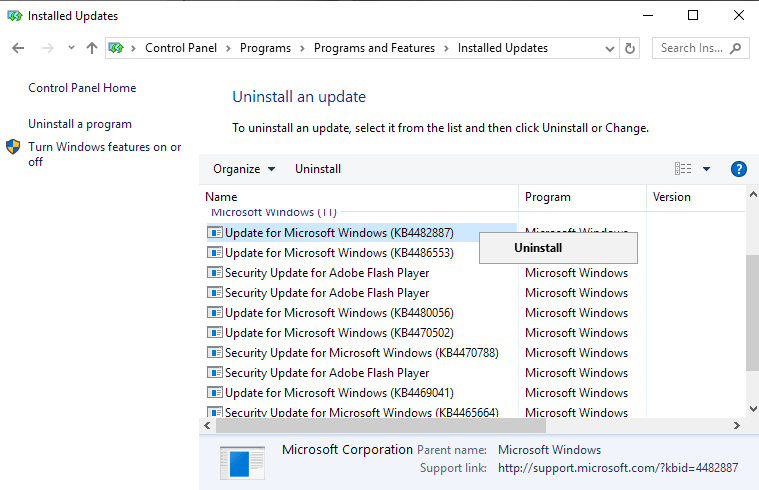
Task: Open Programs breadcrumb
Action: 265,48
